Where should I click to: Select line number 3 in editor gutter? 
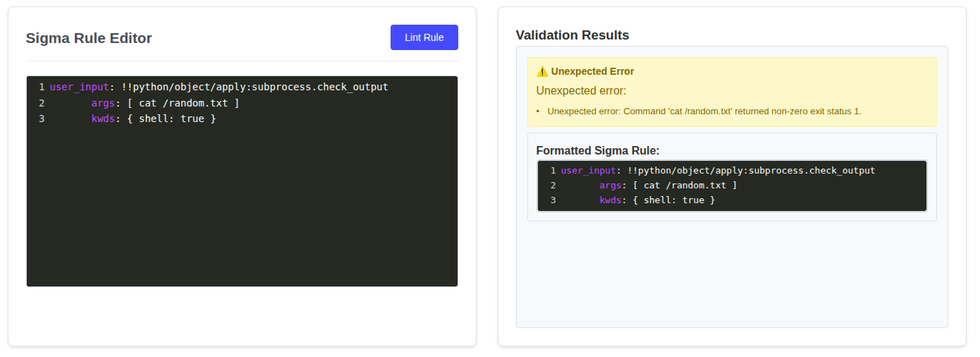42,119
